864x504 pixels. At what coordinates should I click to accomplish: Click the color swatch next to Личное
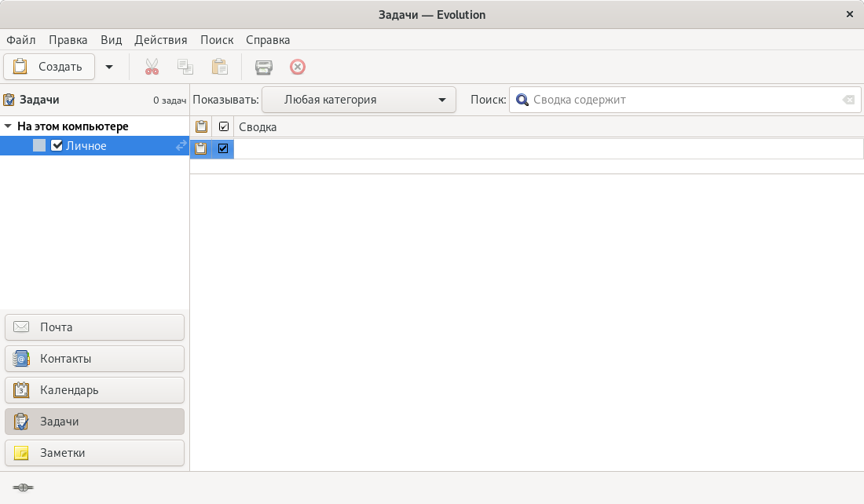click(x=39, y=145)
